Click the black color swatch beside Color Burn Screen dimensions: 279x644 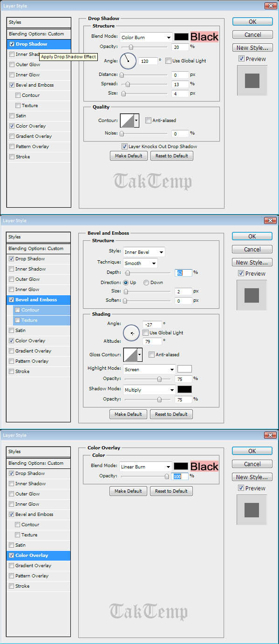click(x=181, y=37)
